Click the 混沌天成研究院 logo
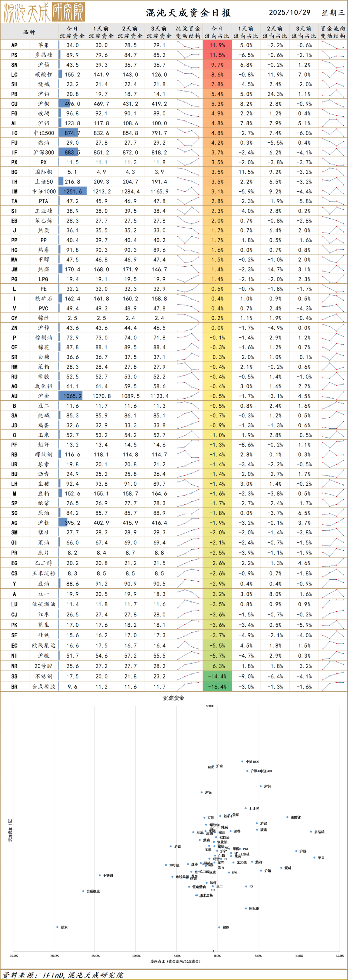348x980 pixels. point(44,13)
